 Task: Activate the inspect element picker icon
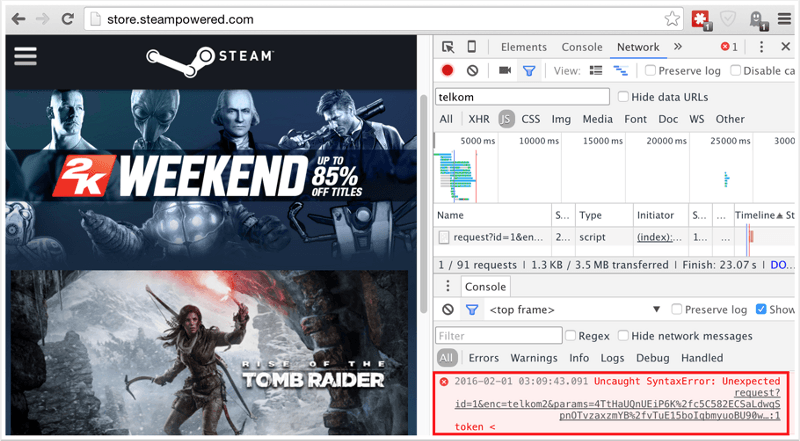tap(448, 47)
